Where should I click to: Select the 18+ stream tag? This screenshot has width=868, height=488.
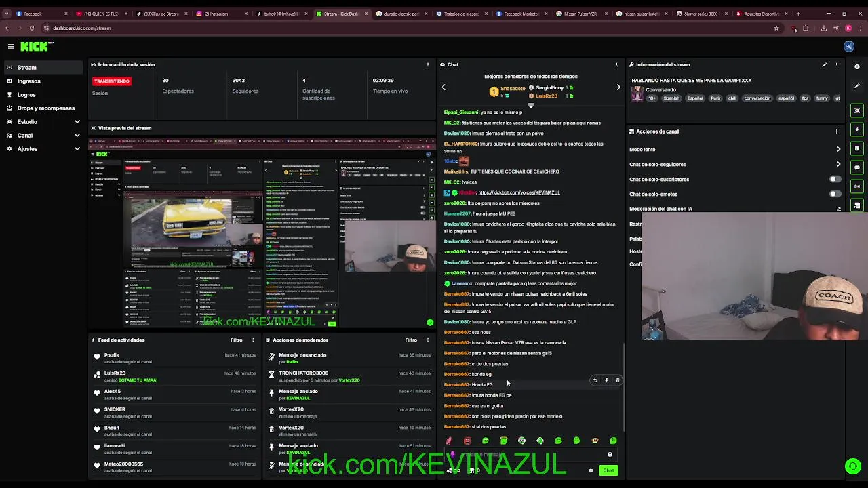(652, 98)
